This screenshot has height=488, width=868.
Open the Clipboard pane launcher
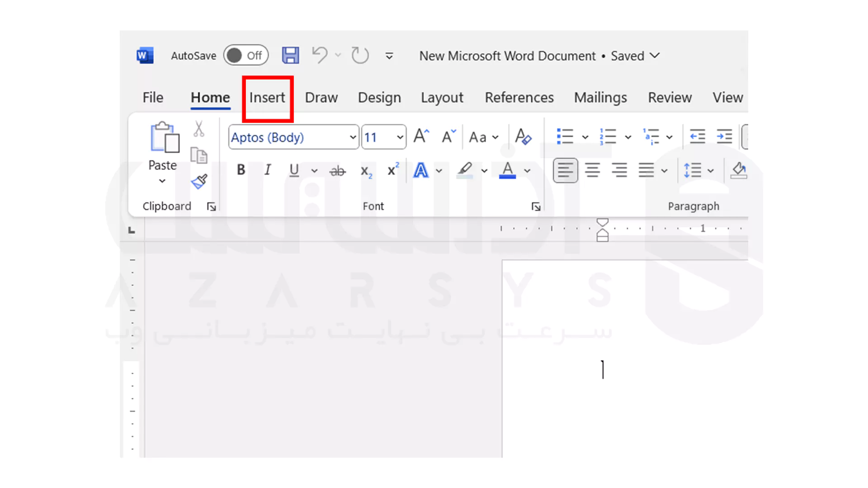tap(211, 207)
